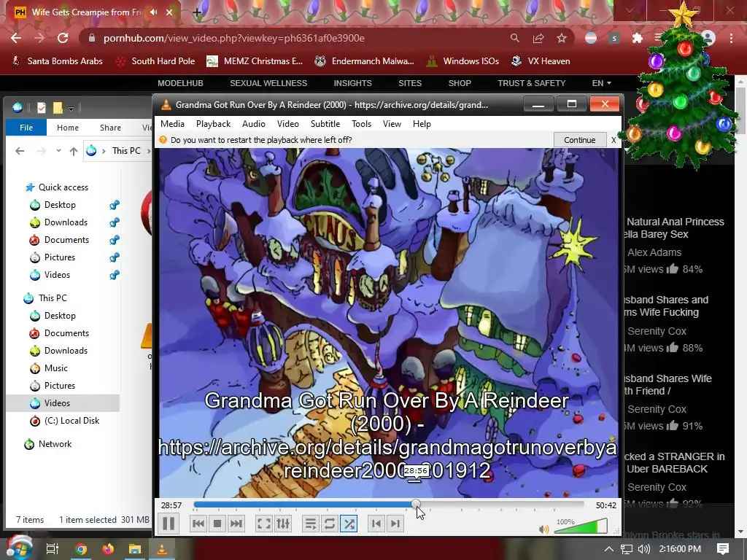Open EN language dropdown on site
The height and width of the screenshot is (560, 747).
pos(602,83)
